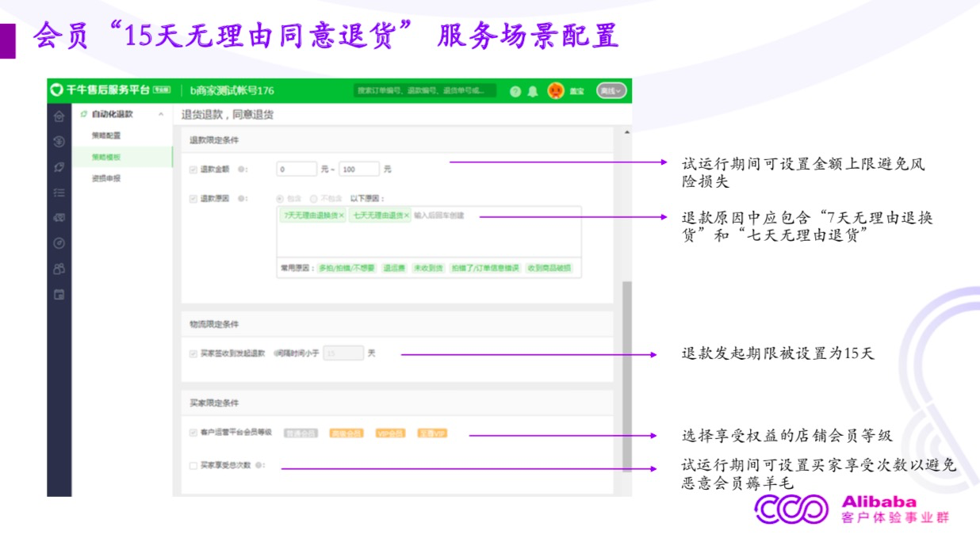Select the 不包含 radio button
Screen dimensions: 980x546
click(x=314, y=199)
